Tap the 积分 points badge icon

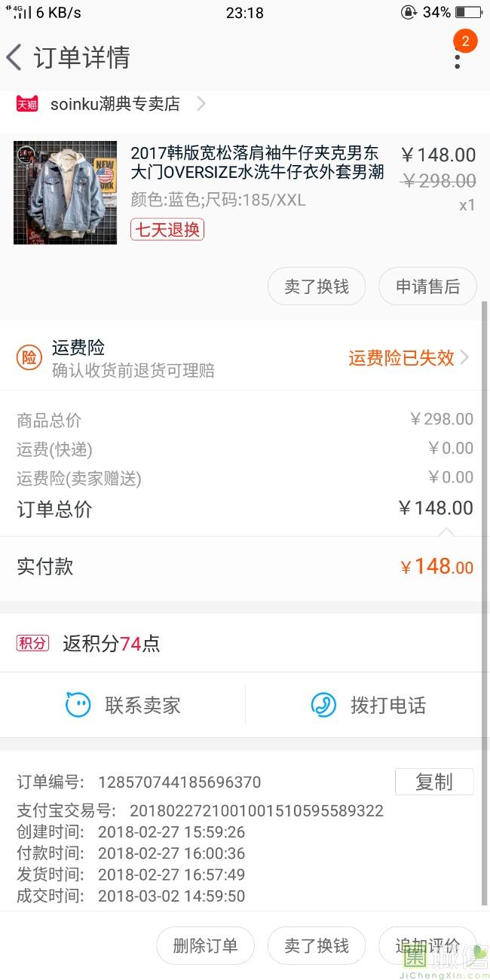pyautogui.click(x=32, y=643)
